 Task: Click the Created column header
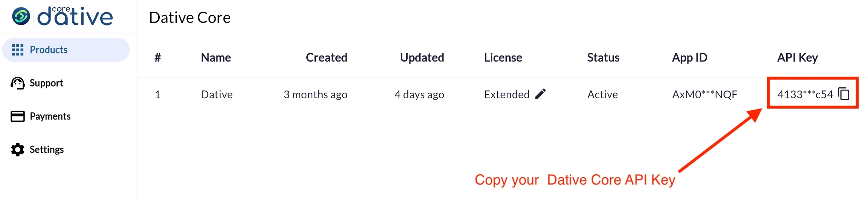(x=326, y=58)
